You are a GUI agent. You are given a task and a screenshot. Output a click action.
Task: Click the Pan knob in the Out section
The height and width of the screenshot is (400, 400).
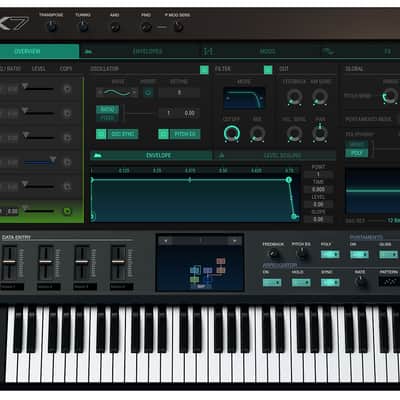(320, 134)
